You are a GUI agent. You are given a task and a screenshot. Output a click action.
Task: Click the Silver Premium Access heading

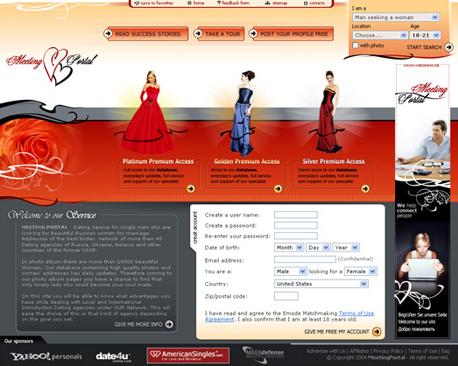[333, 161]
